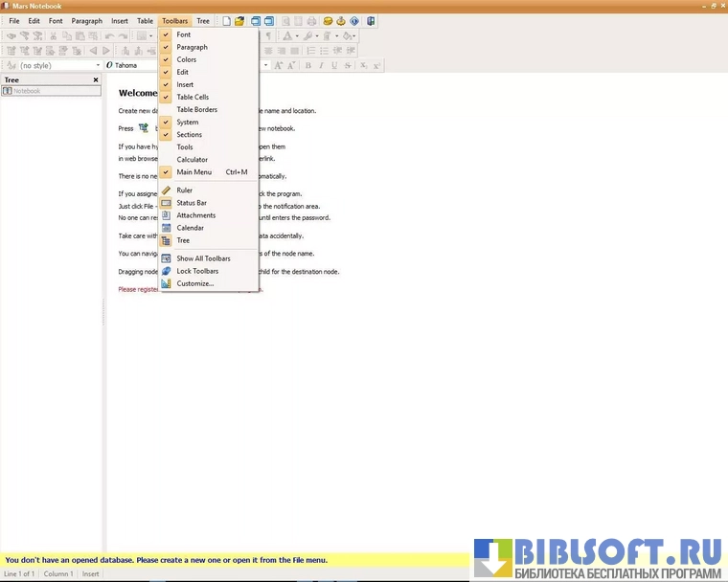Viewport: 728px width, 582px height.
Task: Select the Notebook node in Tree panel
Action: (26, 91)
